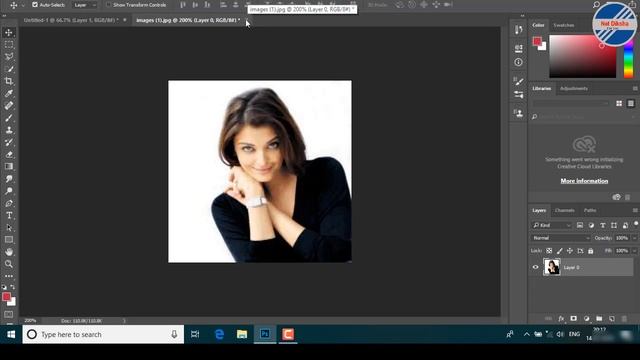Select the Brush tool
The image size is (640, 360).
point(9,118)
